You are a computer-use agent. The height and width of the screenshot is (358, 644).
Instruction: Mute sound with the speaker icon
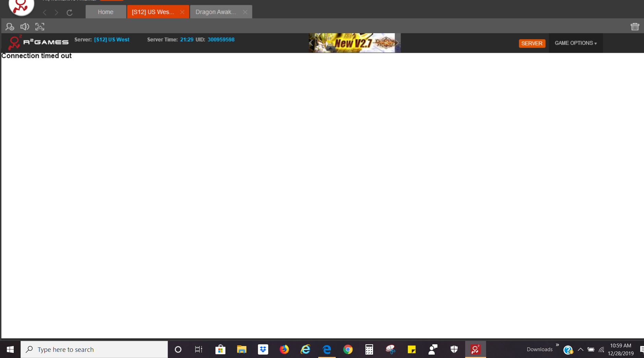pyautogui.click(x=25, y=27)
